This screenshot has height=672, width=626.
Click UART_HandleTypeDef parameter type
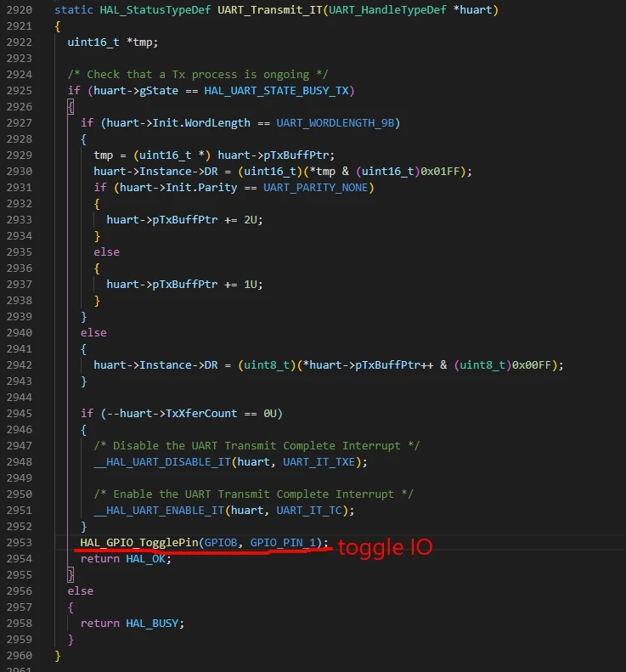387,10
